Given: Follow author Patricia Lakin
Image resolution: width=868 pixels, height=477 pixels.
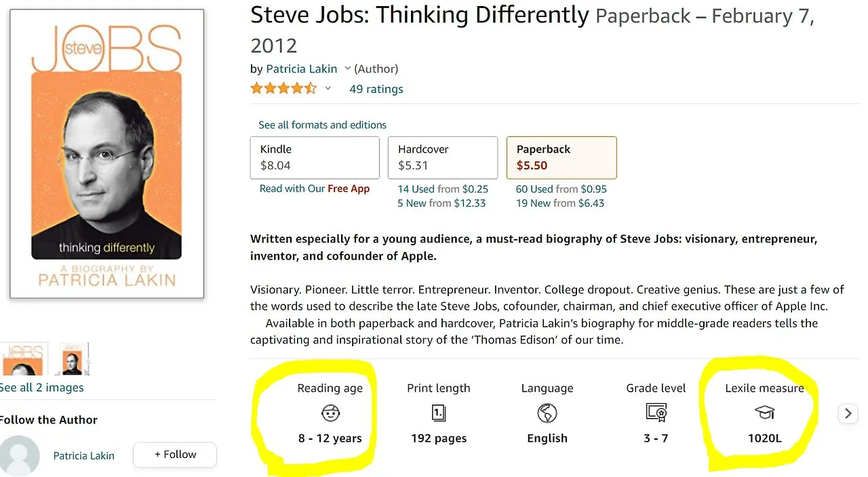Looking at the screenshot, I should click(175, 455).
